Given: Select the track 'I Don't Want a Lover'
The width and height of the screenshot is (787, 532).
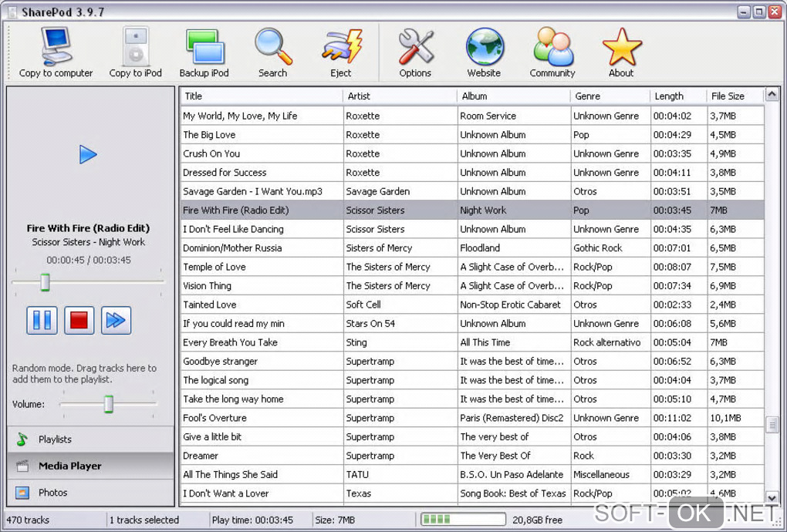Looking at the screenshot, I should pos(472,493).
